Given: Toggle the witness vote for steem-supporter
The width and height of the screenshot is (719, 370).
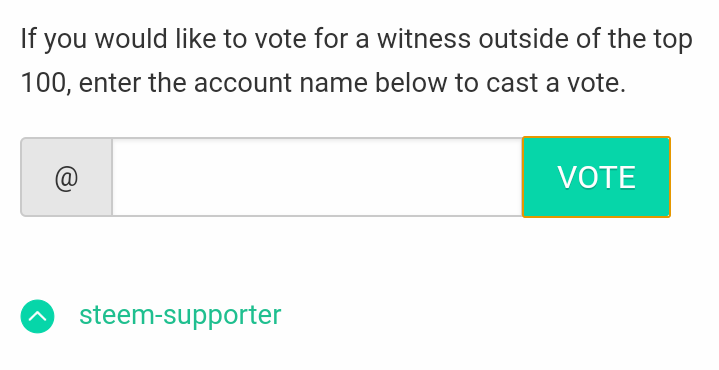Looking at the screenshot, I should pyautogui.click(x=38, y=316).
